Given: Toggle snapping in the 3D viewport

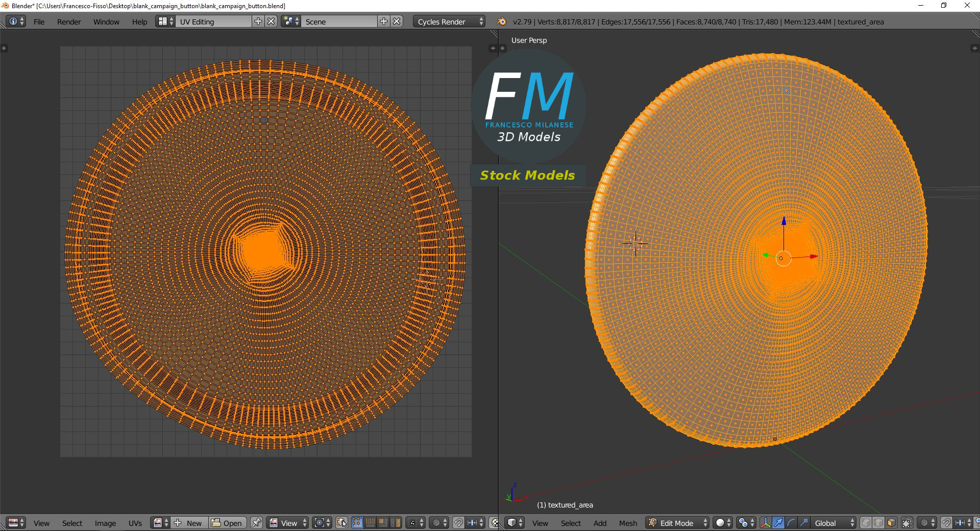Looking at the screenshot, I should tap(946, 523).
